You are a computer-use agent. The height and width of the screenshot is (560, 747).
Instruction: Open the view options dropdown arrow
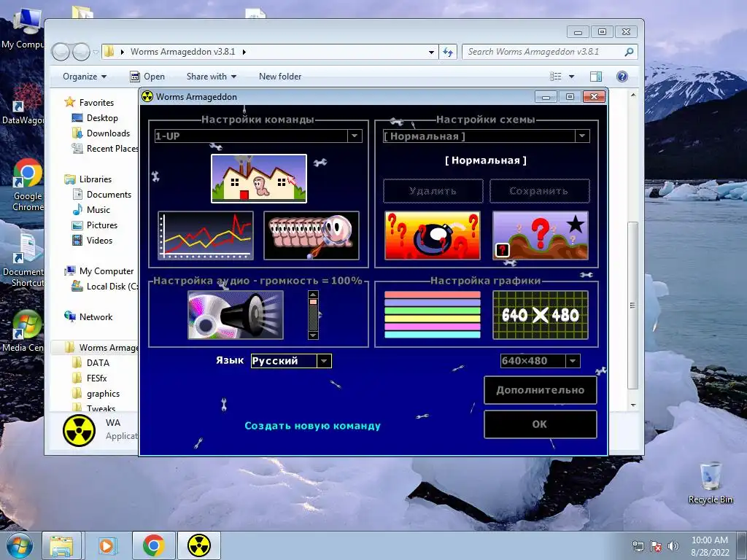[x=572, y=76]
